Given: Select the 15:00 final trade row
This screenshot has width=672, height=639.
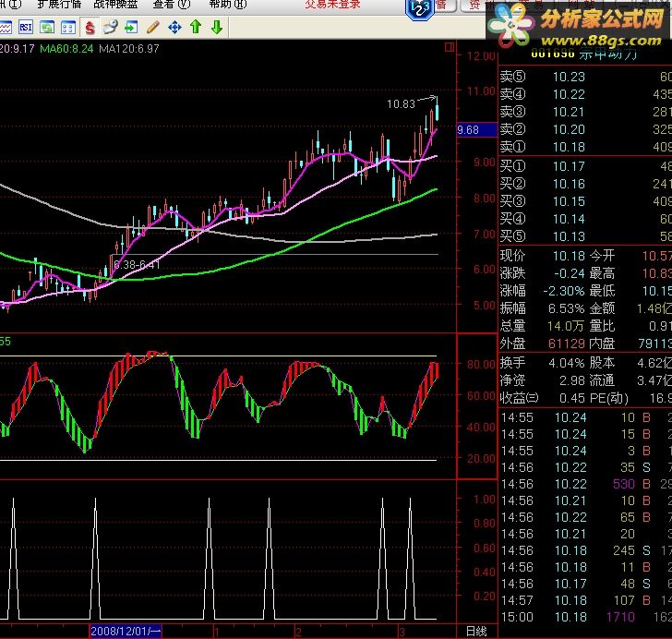Looking at the screenshot, I should [586, 618].
